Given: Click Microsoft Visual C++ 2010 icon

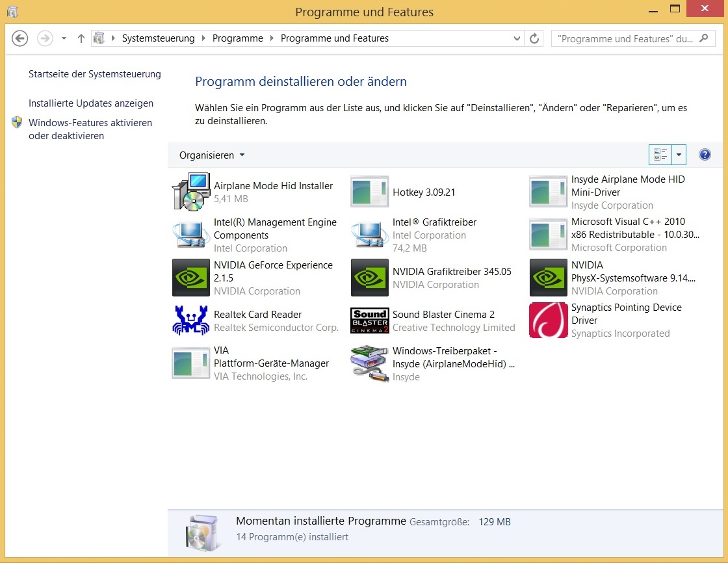Looking at the screenshot, I should point(549,235).
